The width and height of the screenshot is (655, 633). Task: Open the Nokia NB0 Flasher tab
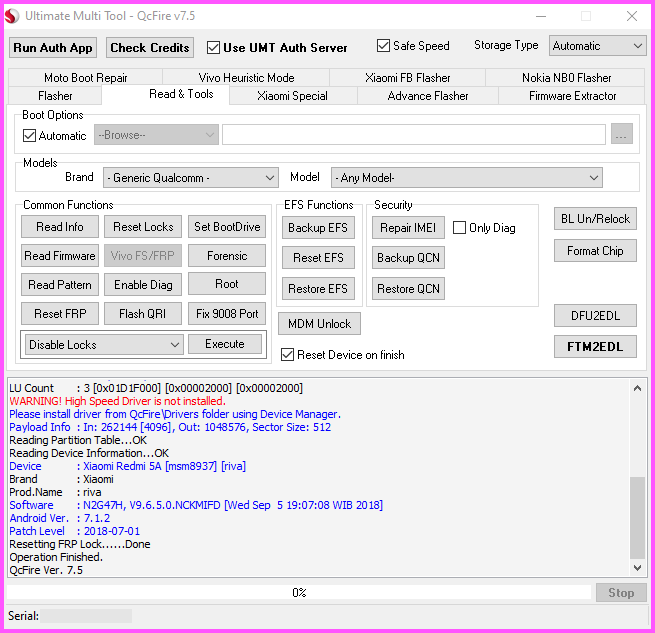click(x=566, y=78)
